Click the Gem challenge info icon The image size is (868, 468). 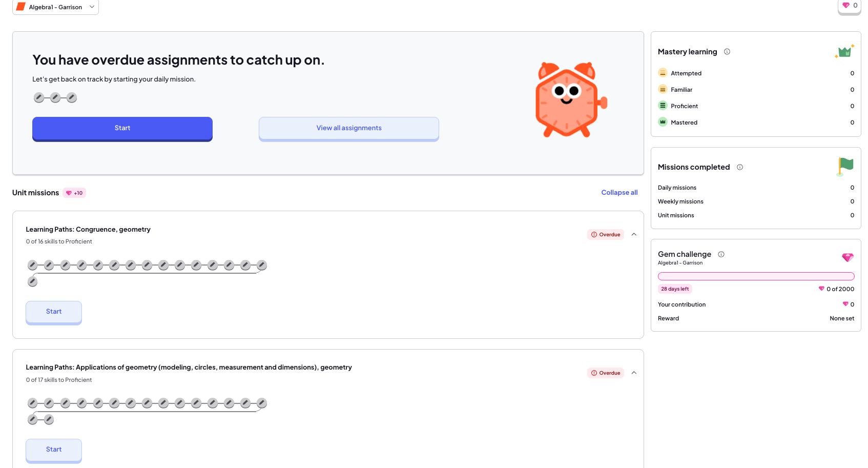coord(721,254)
